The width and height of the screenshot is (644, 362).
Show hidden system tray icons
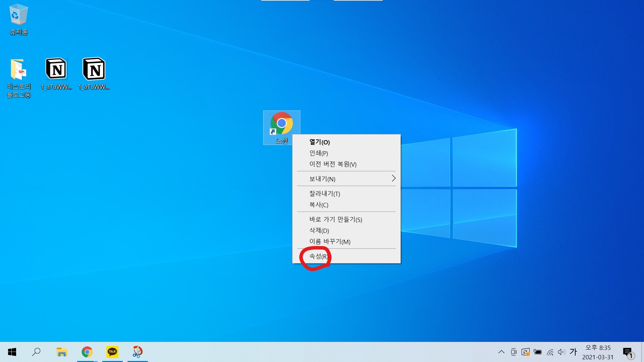tap(501, 352)
